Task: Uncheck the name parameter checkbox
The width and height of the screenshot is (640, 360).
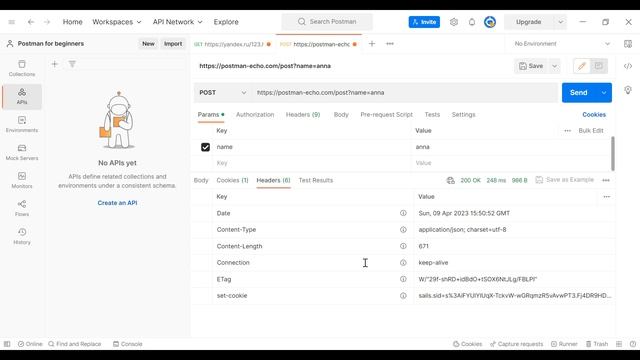Action: (x=205, y=147)
